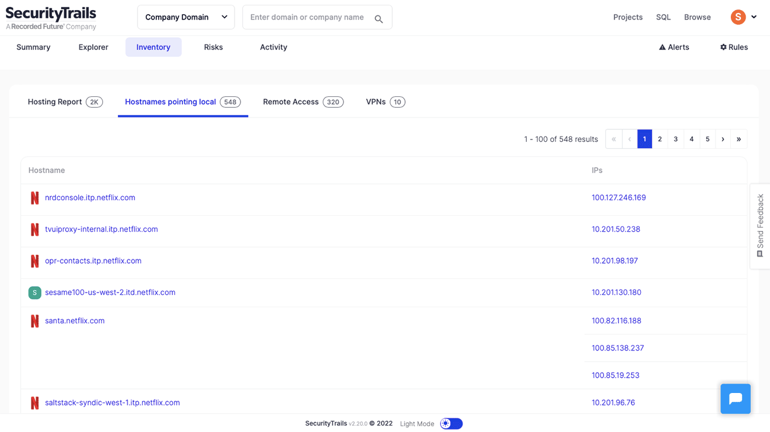Open the Activity tab
770x432 pixels.
[x=274, y=47]
